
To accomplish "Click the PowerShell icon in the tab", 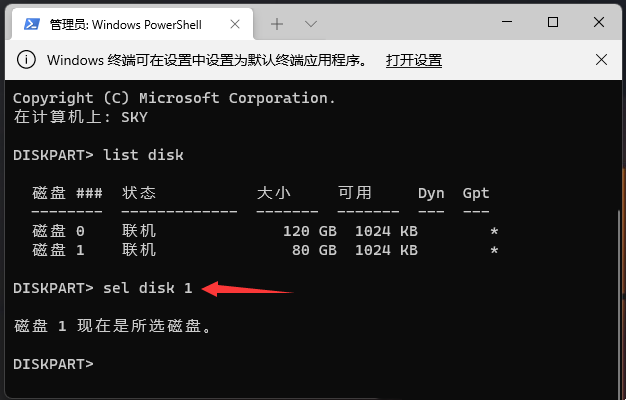I will tap(31, 22).
